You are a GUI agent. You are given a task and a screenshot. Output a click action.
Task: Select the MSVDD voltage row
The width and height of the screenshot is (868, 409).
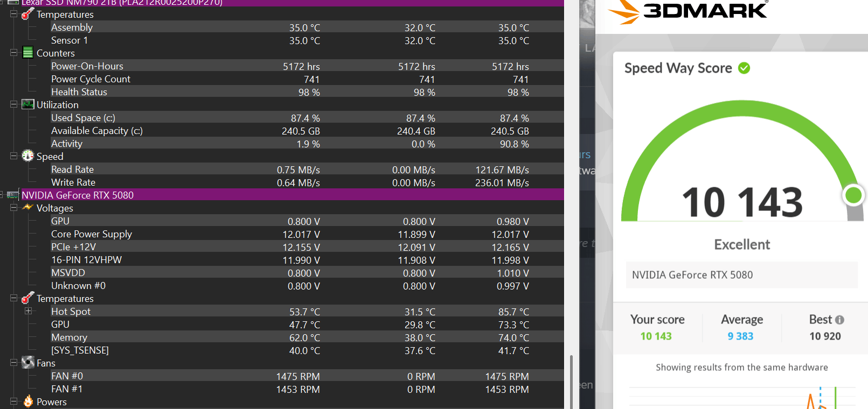click(307, 272)
